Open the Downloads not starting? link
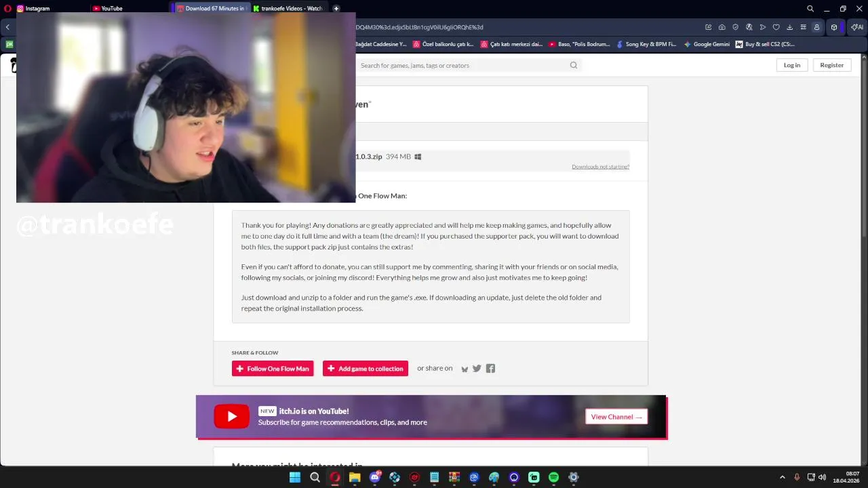Screen dimensions: 868x488 click(x=600, y=167)
